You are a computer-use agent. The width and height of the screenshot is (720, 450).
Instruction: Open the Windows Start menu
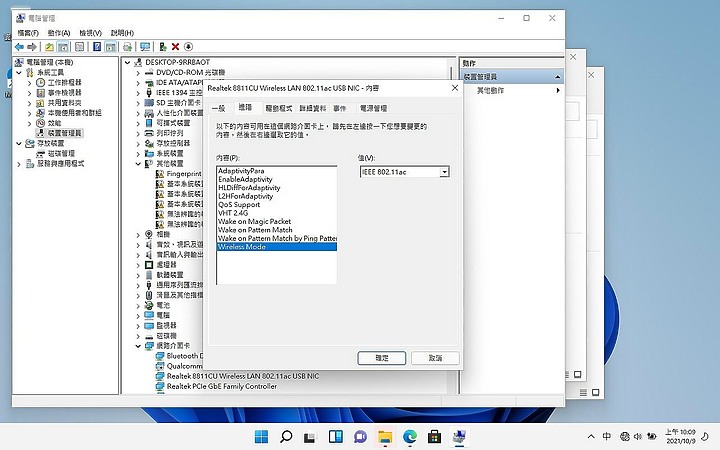click(x=261, y=436)
